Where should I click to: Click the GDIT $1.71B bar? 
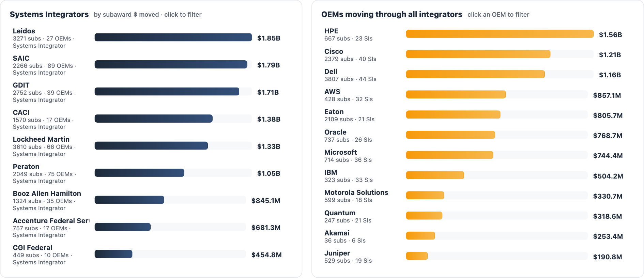tap(167, 92)
